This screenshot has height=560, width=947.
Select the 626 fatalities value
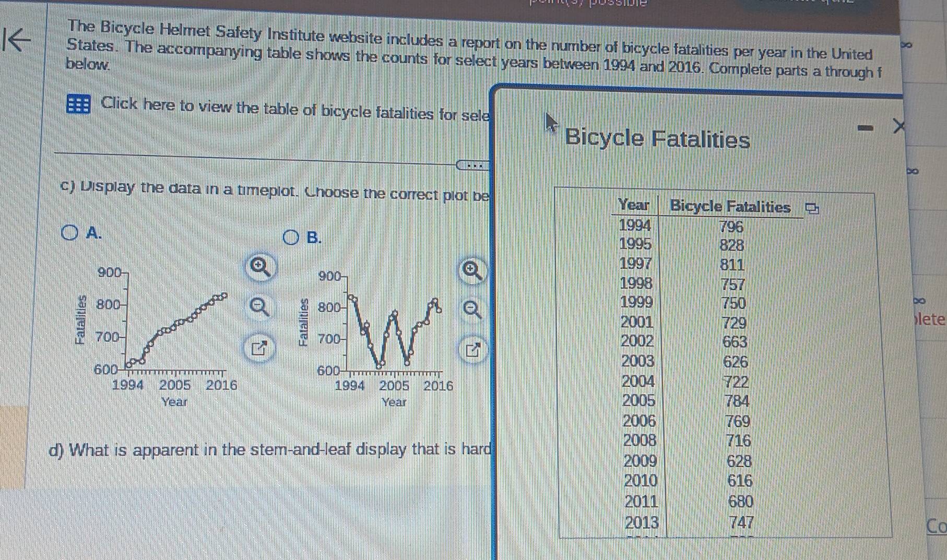(x=736, y=362)
